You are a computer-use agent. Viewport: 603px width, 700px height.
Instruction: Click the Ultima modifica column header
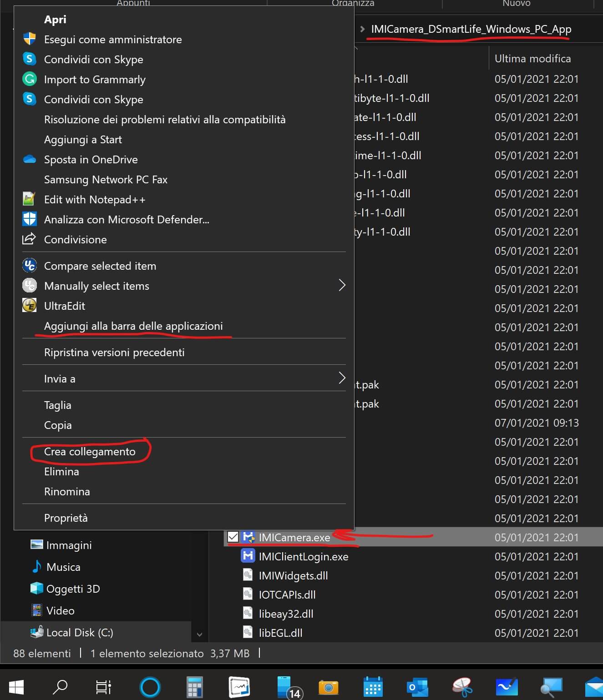click(x=532, y=59)
